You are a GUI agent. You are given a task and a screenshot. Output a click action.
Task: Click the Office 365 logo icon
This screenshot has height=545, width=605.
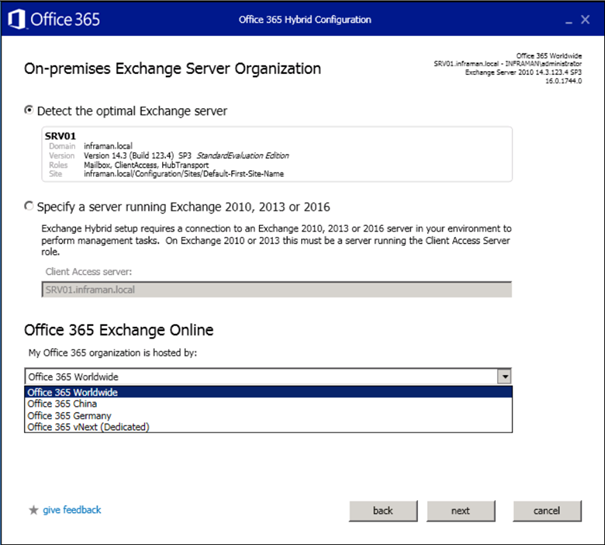point(16,19)
